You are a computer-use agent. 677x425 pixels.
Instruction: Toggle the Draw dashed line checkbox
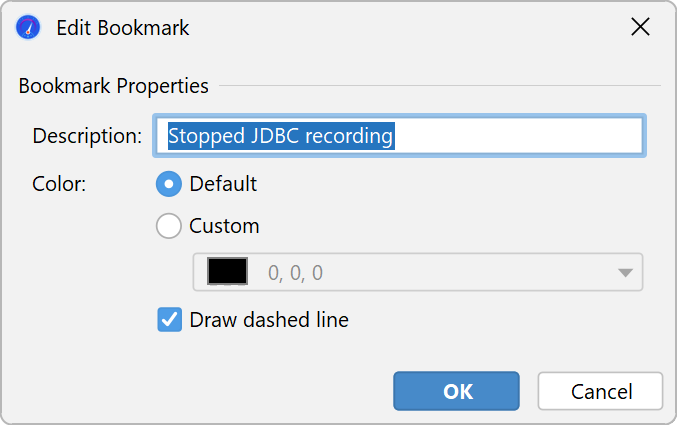click(x=170, y=320)
